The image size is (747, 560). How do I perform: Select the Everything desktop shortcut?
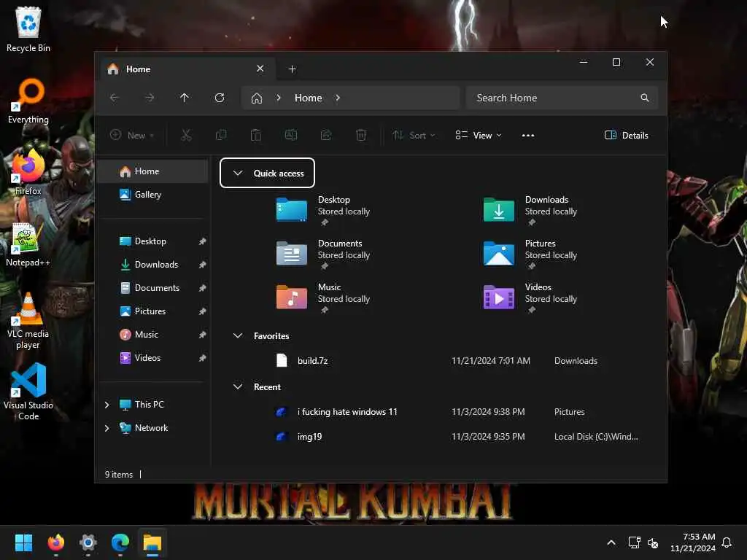click(x=28, y=101)
